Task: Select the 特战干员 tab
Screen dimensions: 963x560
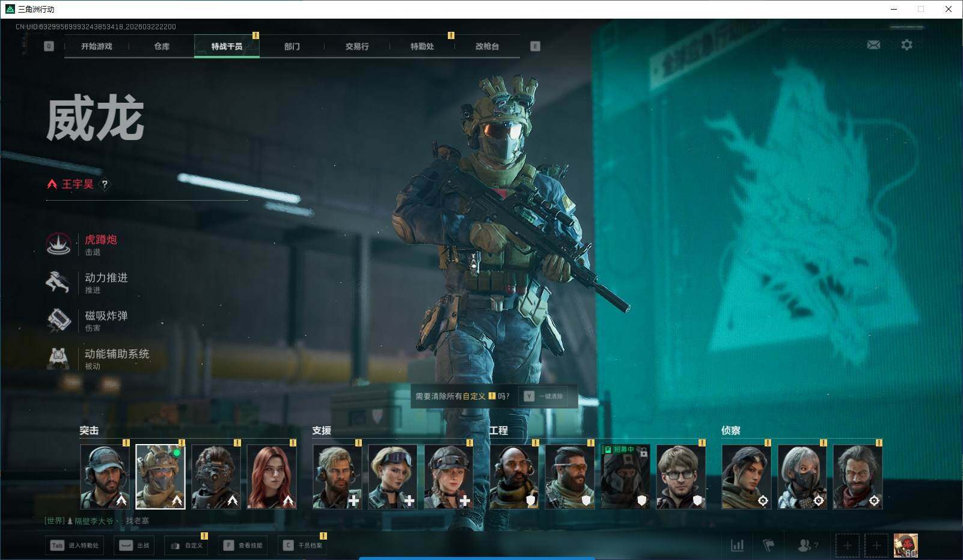Action: 227,46
